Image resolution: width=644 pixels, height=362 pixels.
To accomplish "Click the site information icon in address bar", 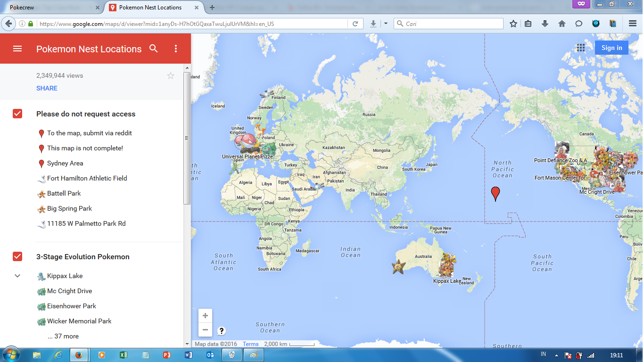I will tap(22, 24).
